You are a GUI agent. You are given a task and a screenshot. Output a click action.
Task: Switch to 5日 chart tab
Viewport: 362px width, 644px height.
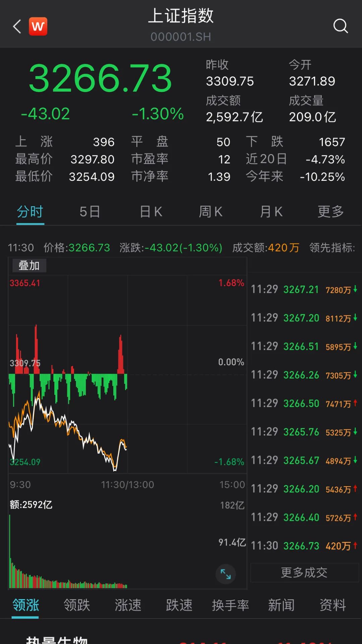click(x=90, y=212)
